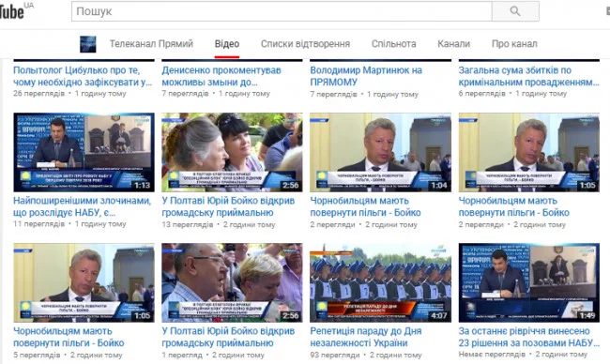The width and height of the screenshot is (610, 364).
Task: Play the Полтава thumbnail with man in glasses
Action: [x=232, y=282]
